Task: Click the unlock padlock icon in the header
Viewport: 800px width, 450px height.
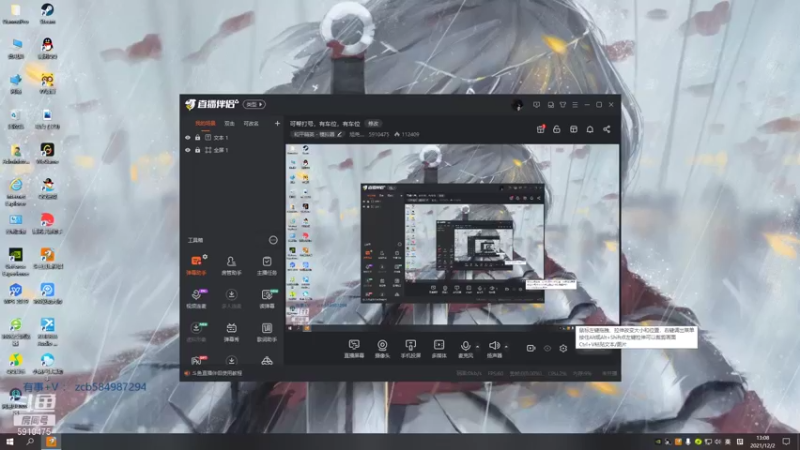Action: (557, 129)
